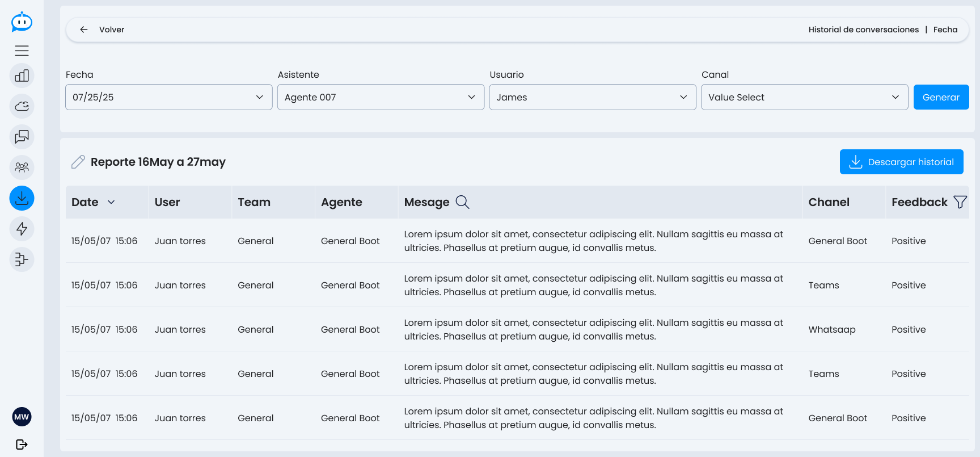Open the bar chart analytics icon
Screen dimensions: 980x457
tap(22, 76)
